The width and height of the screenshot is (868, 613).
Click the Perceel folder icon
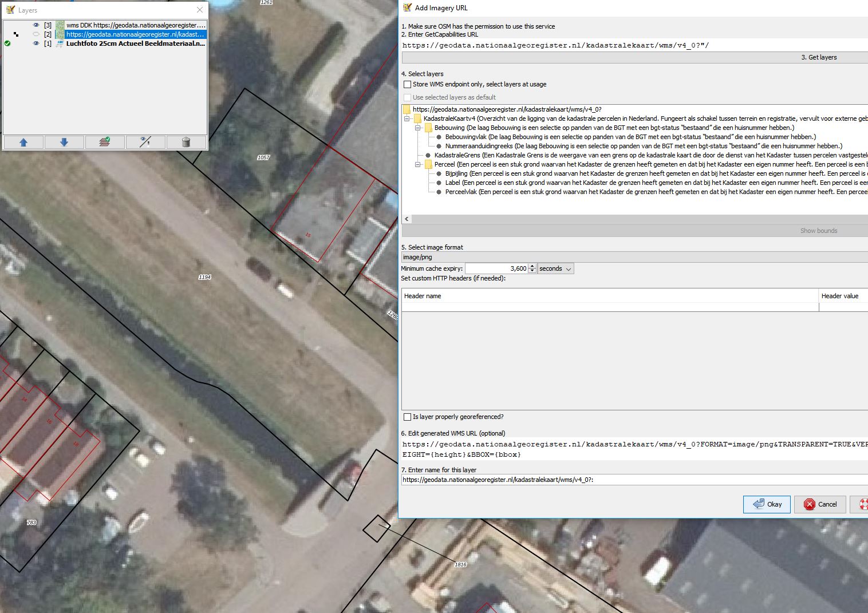coord(428,164)
